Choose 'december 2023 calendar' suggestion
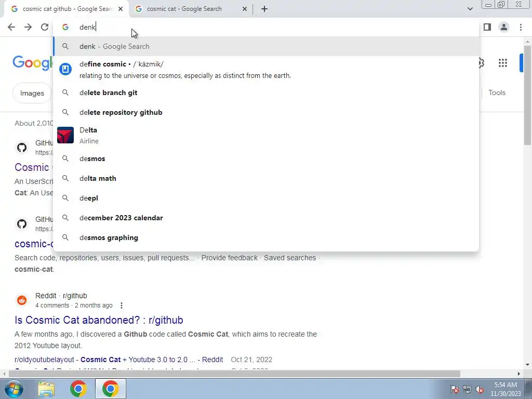 pyautogui.click(x=266, y=218)
